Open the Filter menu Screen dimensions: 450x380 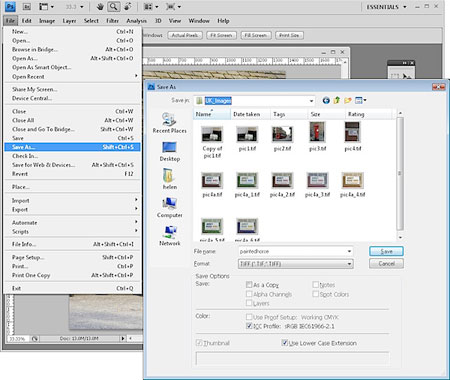(112, 21)
